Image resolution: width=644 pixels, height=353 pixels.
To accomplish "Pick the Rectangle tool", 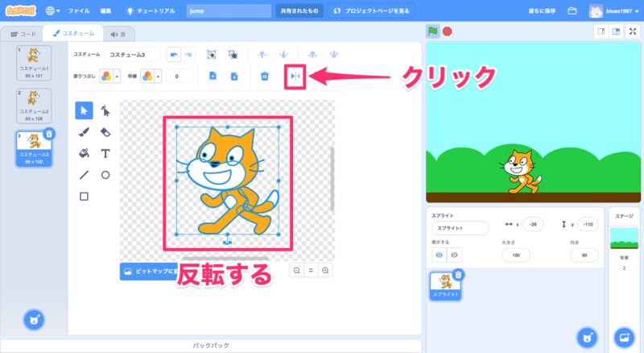I will tap(84, 195).
